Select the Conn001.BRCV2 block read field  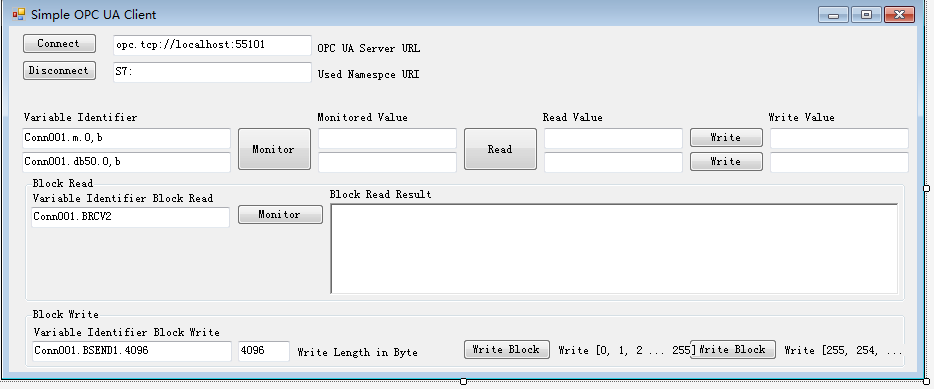[x=130, y=217]
